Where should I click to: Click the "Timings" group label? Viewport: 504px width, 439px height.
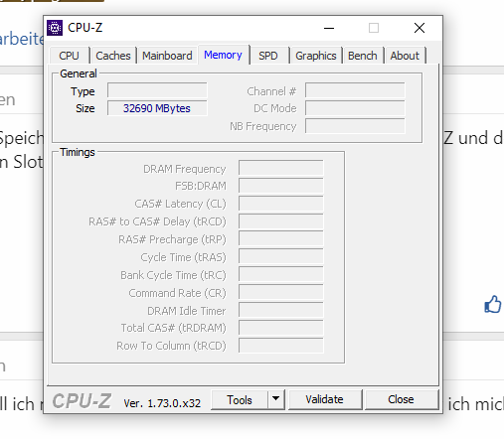click(78, 152)
